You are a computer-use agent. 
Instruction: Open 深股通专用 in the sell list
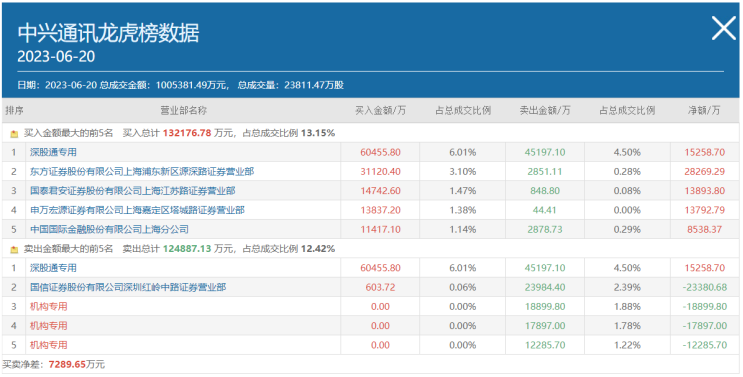53,268
